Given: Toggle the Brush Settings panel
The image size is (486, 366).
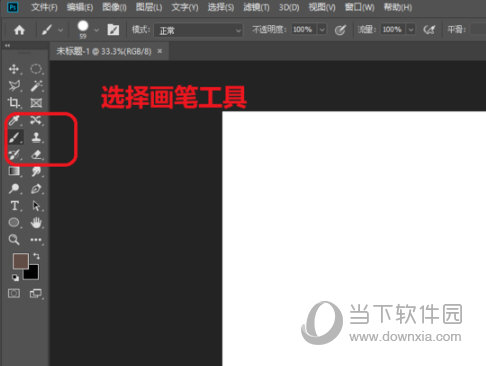Looking at the screenshot, I should pos(113,30).
